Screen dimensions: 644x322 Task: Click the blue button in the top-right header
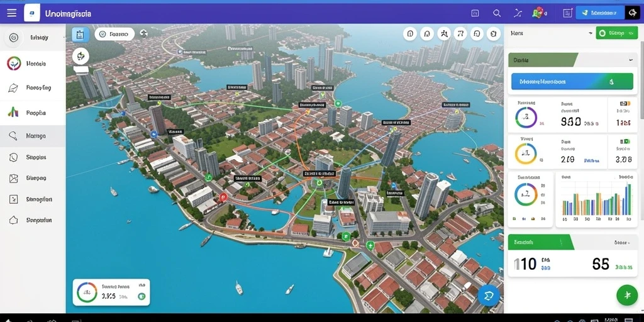click(x=599, y=13)
